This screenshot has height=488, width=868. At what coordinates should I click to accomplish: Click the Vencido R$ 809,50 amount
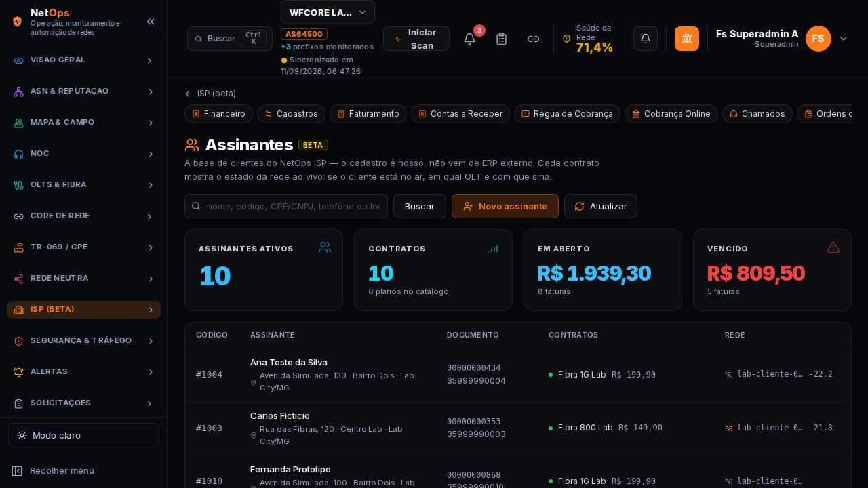coord(756,272)
